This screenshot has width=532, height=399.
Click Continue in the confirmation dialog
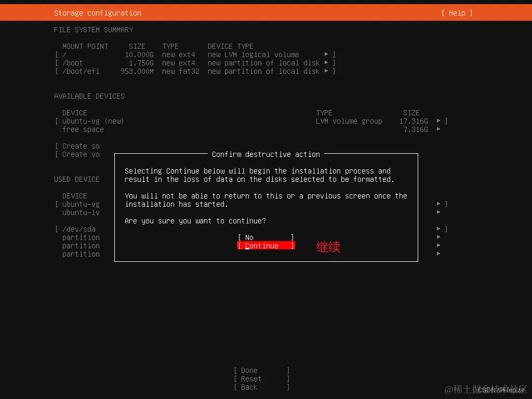coord(265,246)
